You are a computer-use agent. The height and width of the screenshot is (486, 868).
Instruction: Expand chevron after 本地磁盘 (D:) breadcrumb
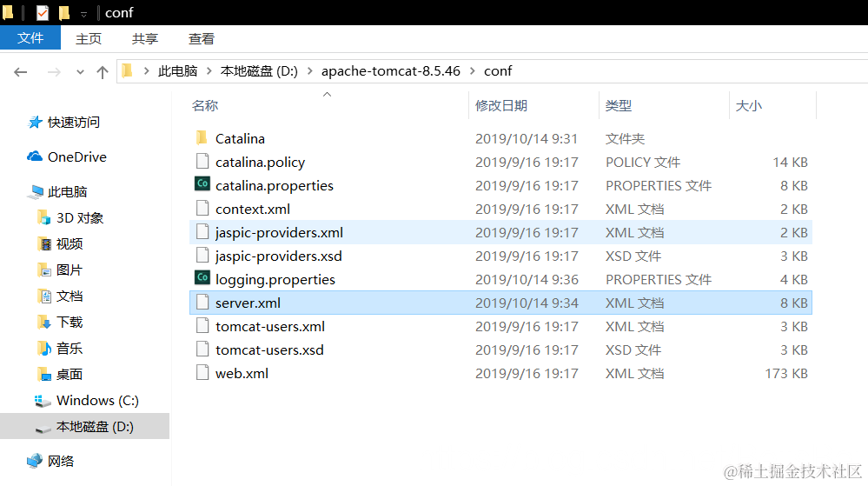click(x=310, y=71)
